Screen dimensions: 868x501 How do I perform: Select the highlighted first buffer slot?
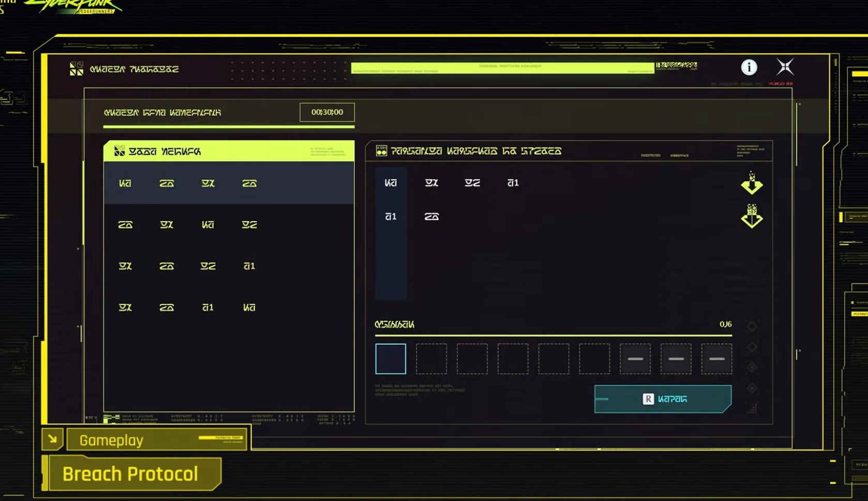(391, 359)
